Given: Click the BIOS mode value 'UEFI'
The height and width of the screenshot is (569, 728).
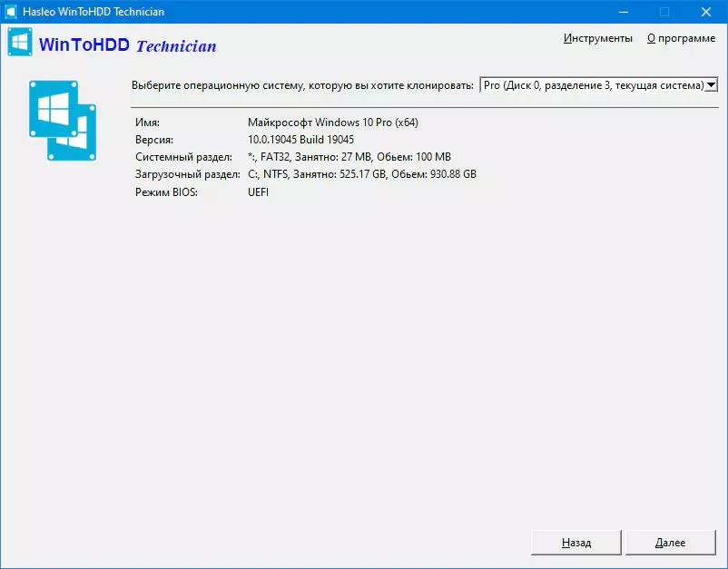Looking at the screenshot, I should (258, 192).
